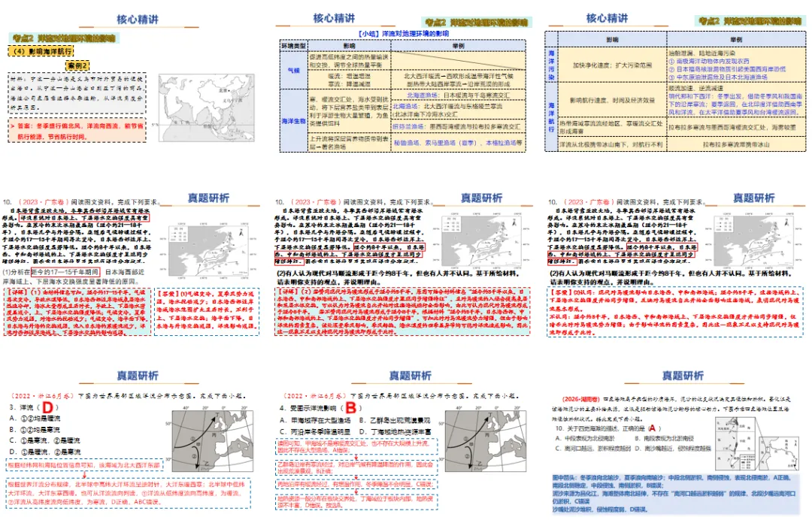Viewport: 812px width, 520px height.
Task: Open the slide with question 4. 受图示洋流影响
Action: pos(404,440)
